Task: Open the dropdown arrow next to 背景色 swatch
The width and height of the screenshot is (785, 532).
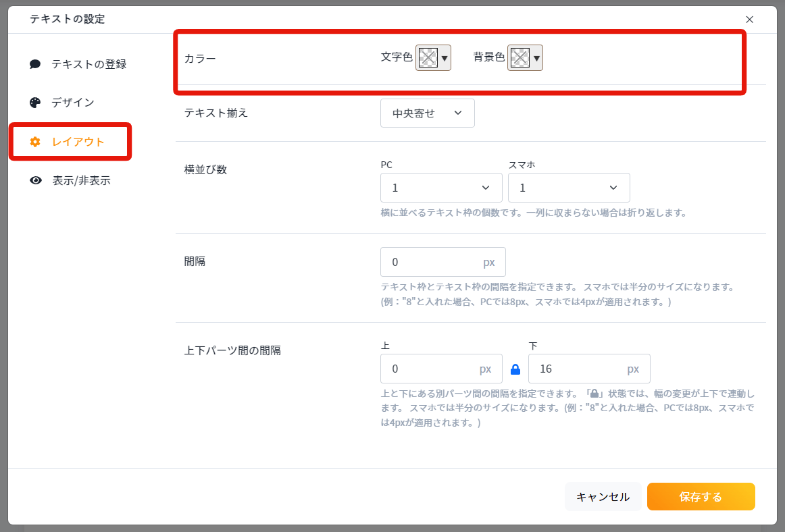Action: 536,59
